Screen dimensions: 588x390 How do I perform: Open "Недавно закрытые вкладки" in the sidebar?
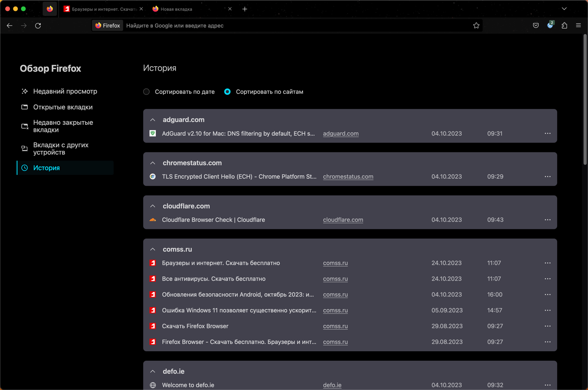tap(63, 126)
